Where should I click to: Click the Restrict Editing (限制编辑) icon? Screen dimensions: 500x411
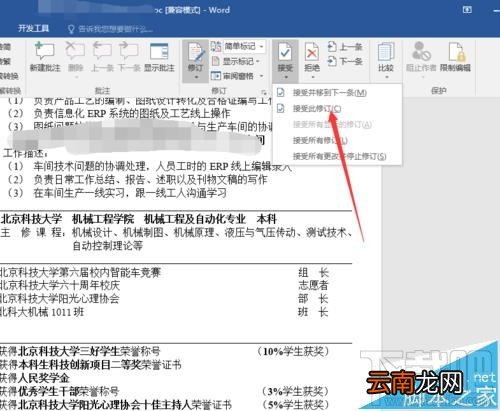[x=456, y=52]
